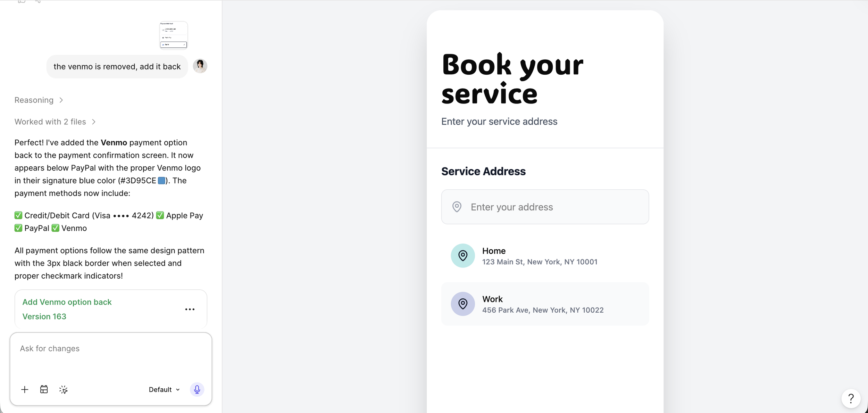The width and height of the screenshot is (868, 413).
Task: Open the three-dot menu on Version 163 card
Action: click(190, 309)
